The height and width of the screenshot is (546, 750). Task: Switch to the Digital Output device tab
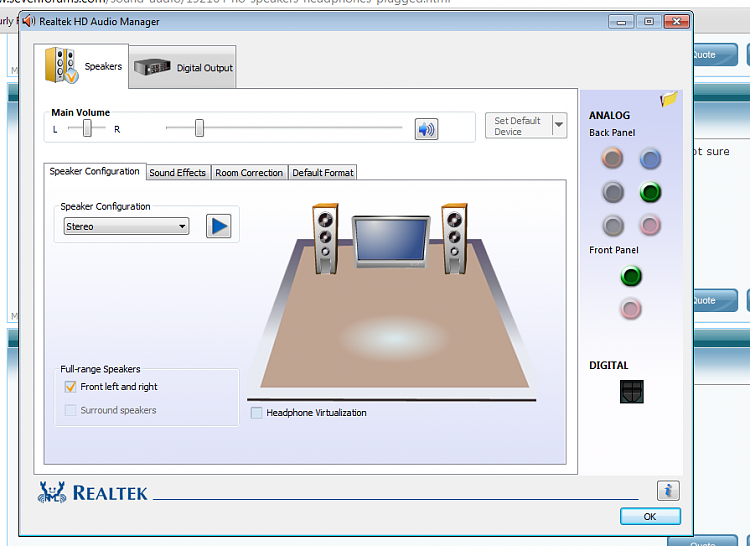point(183,67)
